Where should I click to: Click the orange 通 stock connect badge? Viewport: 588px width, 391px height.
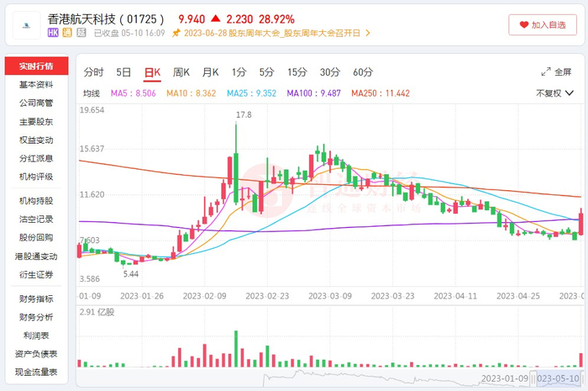pos(67,33)
